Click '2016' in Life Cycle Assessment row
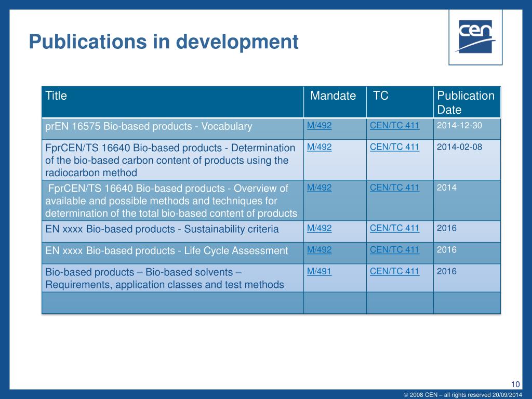Viewport: 532px width, 399px height. 446,250
